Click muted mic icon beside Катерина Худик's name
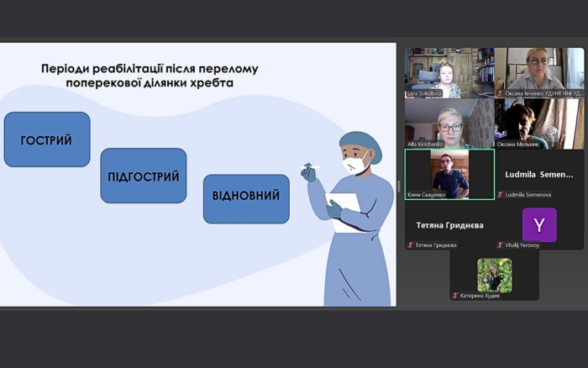This screenshot has width=588, height=368. (x=454, y=296)
